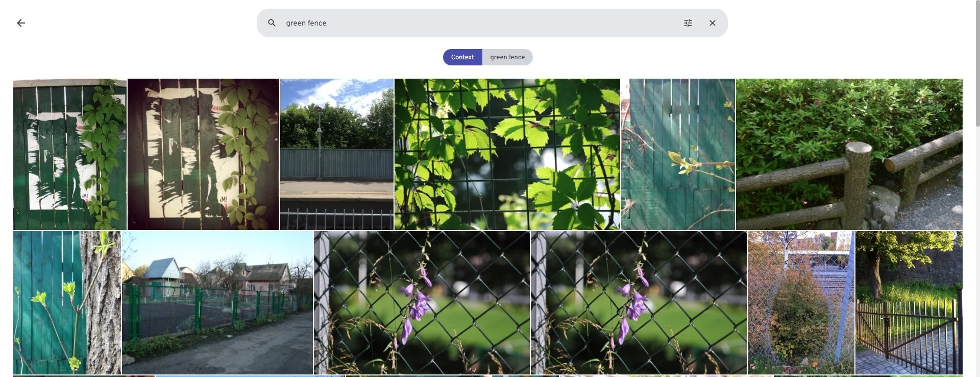The height and width of the screenshot is (377, 980).
Task: Open the teal fence with thin twig photo
Action: pyautogui.click(x=678, y=154)
